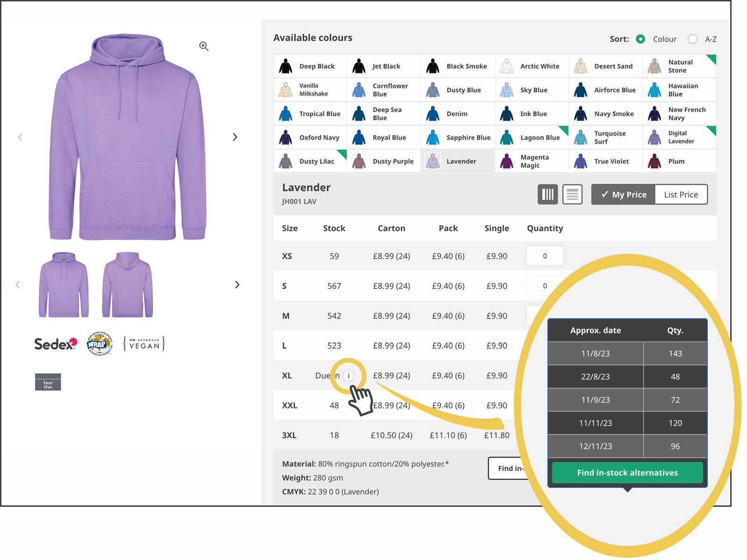Choose the Digital Lavender colour

point(680,137)
